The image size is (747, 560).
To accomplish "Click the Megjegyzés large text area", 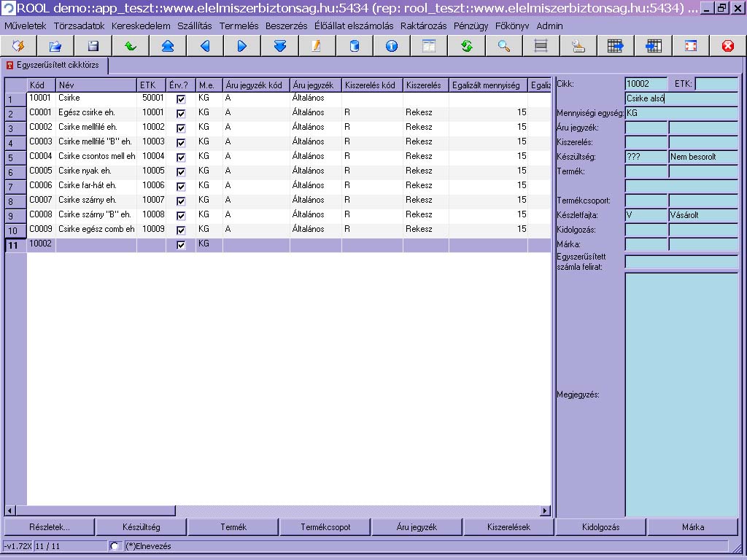I will tap(681, 394).
